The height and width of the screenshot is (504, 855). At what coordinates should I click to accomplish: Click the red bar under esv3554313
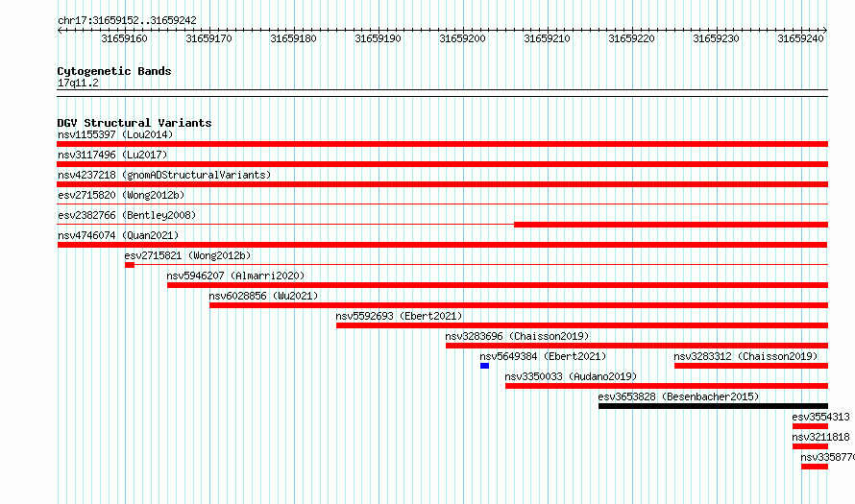tap(810, 426)
